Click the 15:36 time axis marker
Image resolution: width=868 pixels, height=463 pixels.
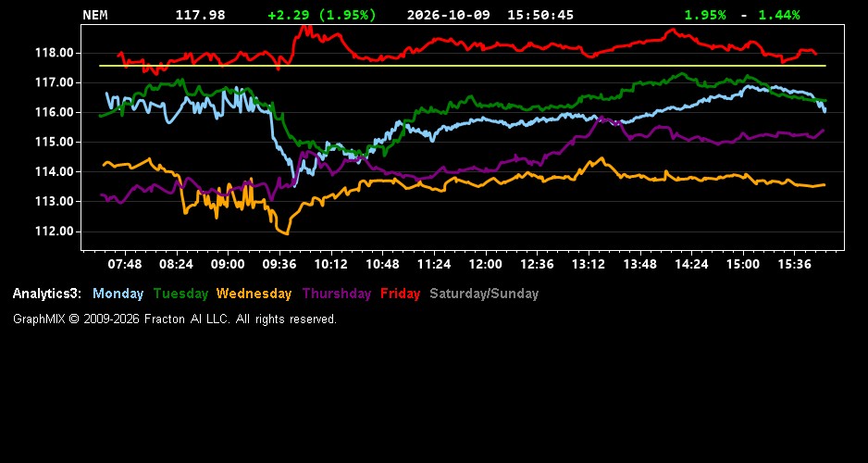(x=794, y=264)
